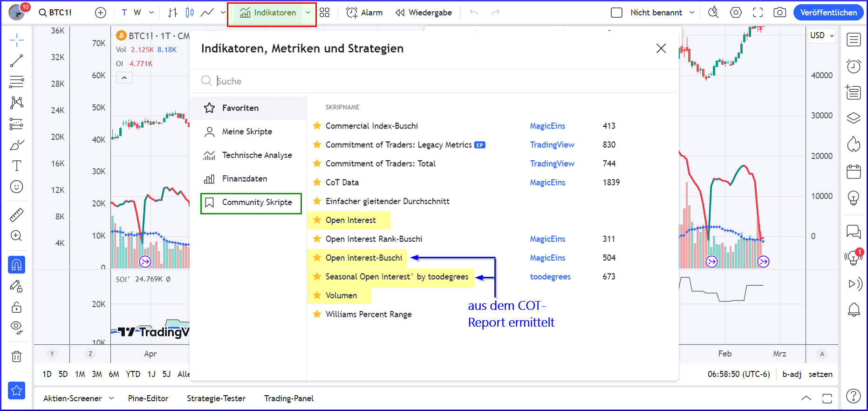Open the alerts clock icon in right sidebar
Viewport: 868px width, 411px height.
click(x=854, y=66)
